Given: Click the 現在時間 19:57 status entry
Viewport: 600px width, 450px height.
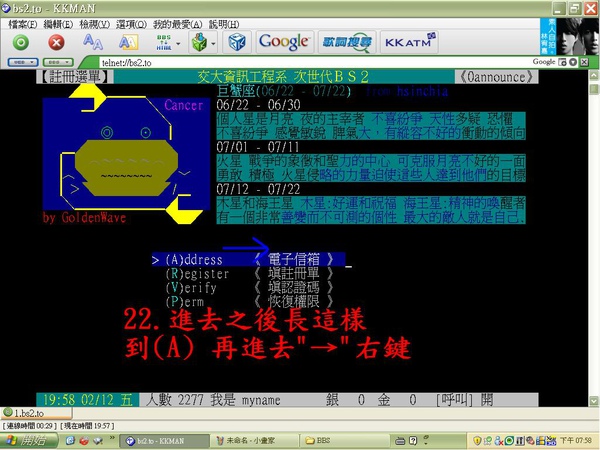Looking at the screenshot, I should click(x=87, y=426).
